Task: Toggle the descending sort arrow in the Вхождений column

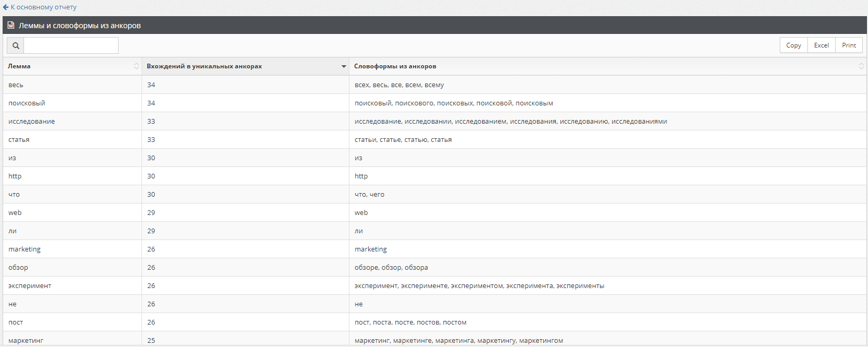Action: (344, 66)
